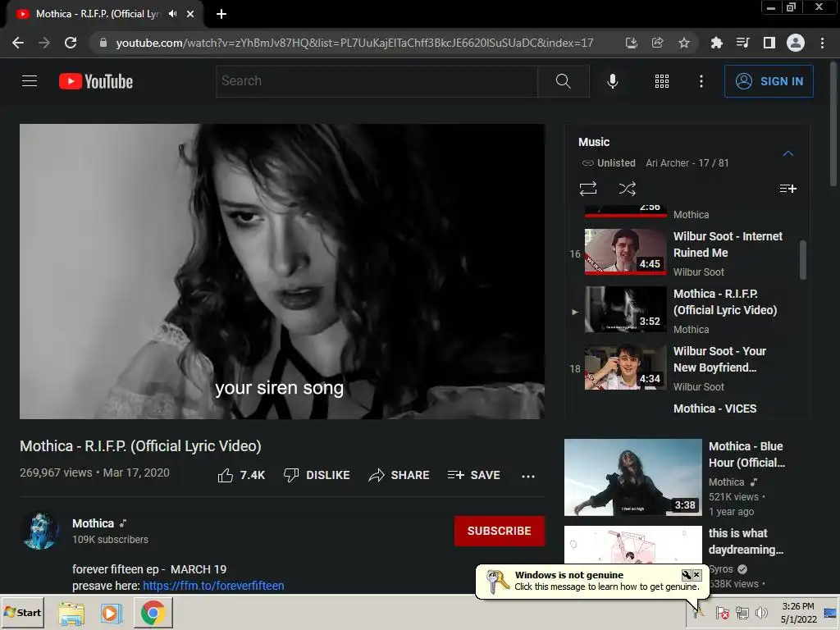
Task: Reload the YouTube page
Action: [x=71, y=43]
